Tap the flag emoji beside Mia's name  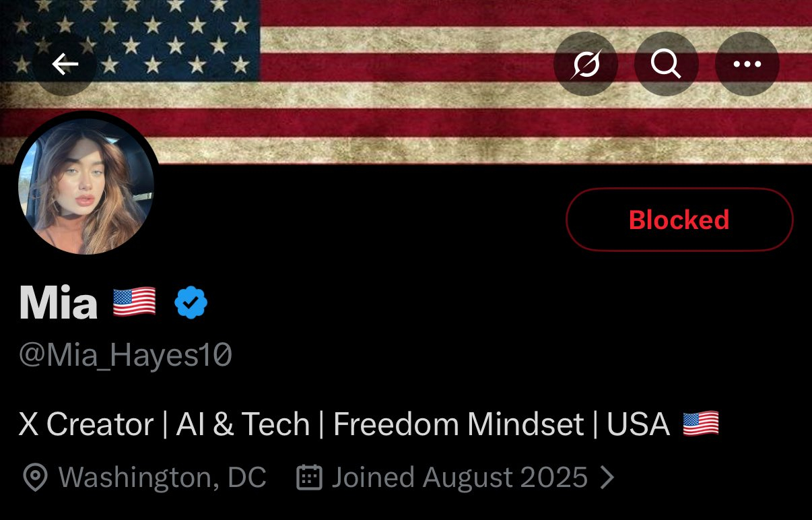pyautogui.click(x=134, y=302)
